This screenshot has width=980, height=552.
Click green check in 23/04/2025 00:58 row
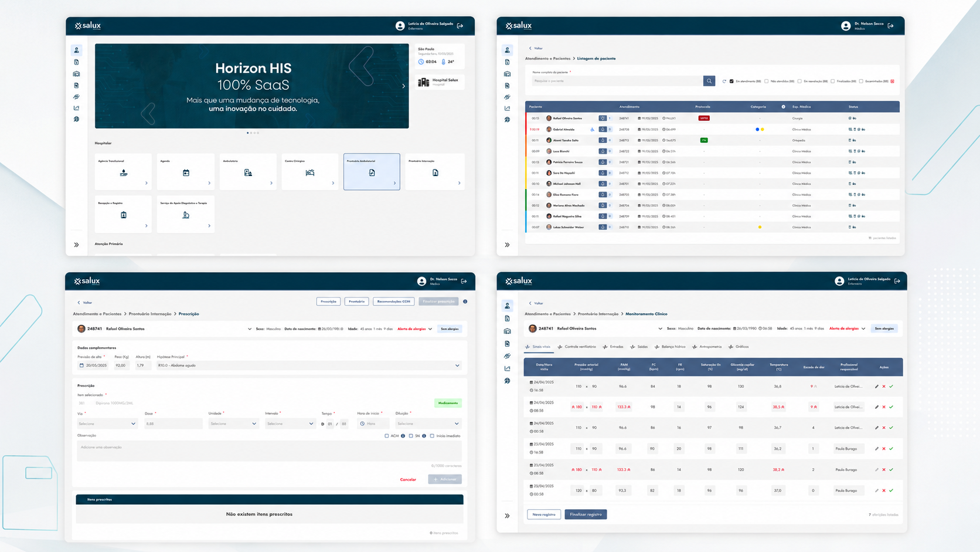click(891, 490)
